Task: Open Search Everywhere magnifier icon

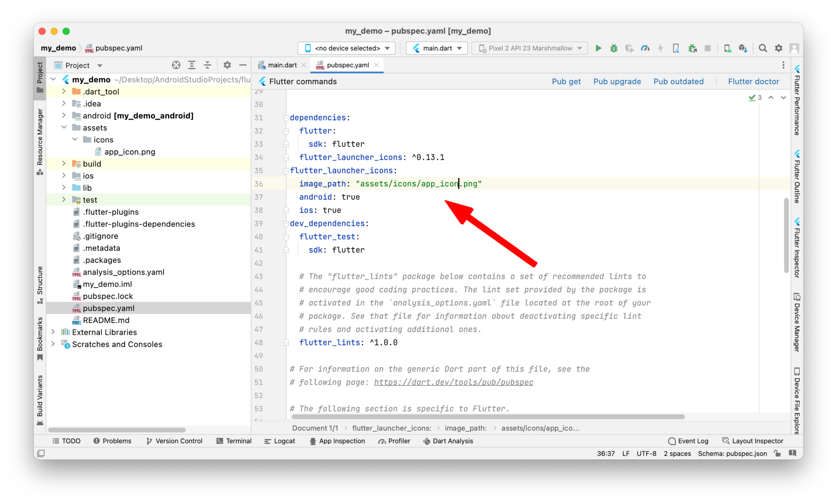Action: (763, 48)
